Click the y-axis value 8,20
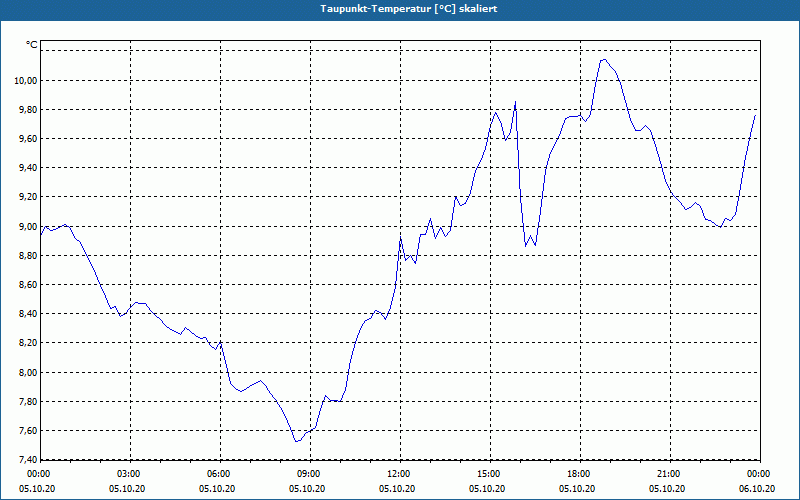800x500 pixels. (28, 343)
